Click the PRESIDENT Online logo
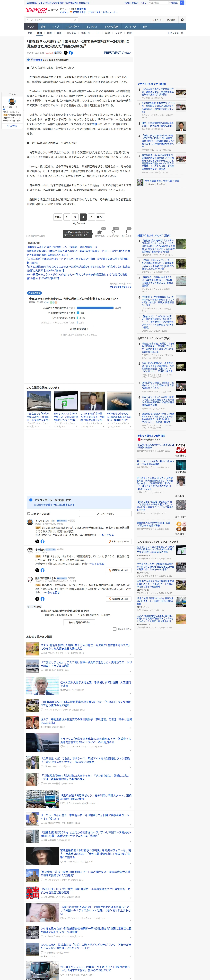The width and height of the screenshot is (210, 980). [x=117, y=53]
